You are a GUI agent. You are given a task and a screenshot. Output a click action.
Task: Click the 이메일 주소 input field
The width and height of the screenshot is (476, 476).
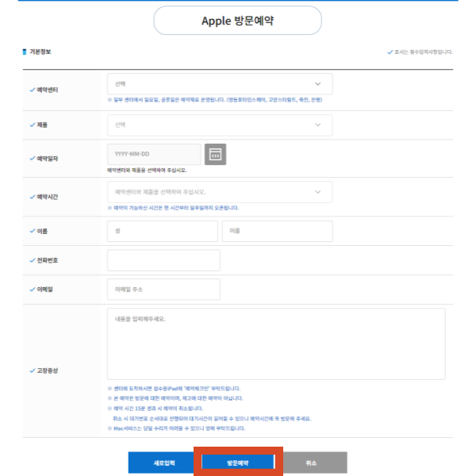click(x=163, y=290)
